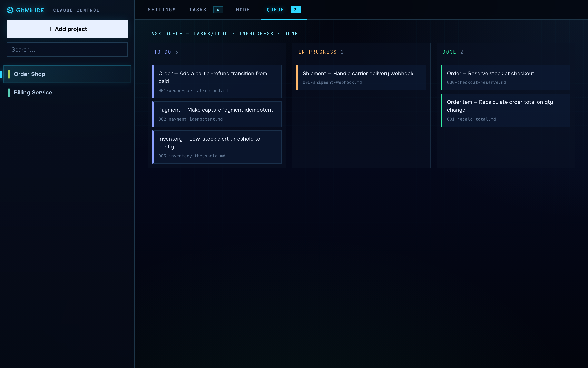Image resolution: width=588 pixels, height=368 pixels.
Task: Click the Order Shop yellow-green color bar
Action: tap(9, 74)
